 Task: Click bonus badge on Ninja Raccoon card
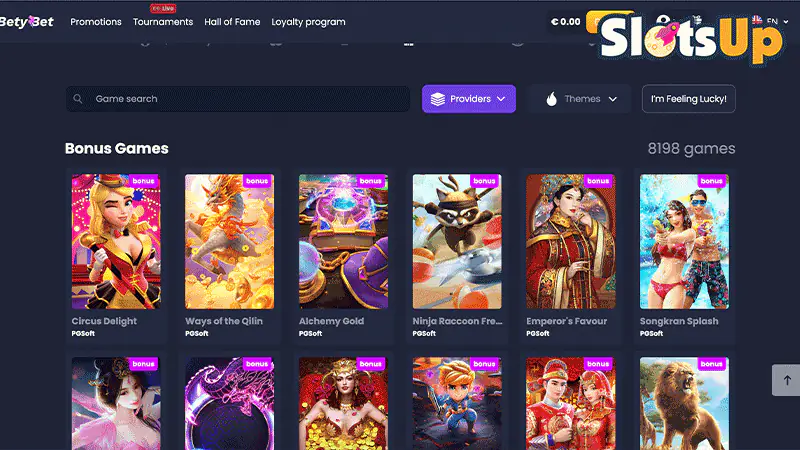485,181
